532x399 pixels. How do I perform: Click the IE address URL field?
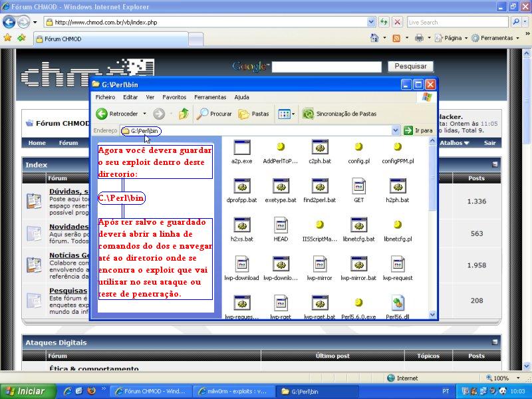point(206,23)
